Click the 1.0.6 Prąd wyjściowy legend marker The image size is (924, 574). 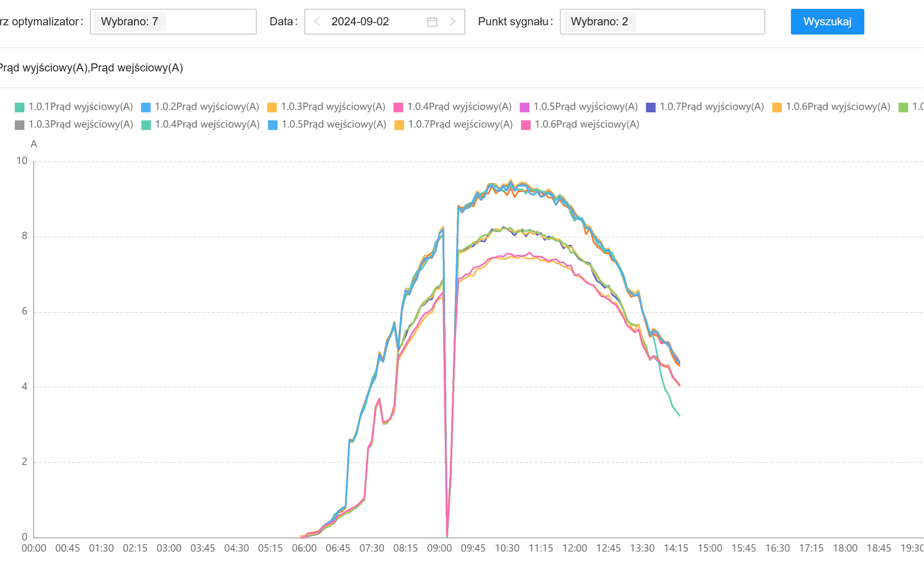(777, 107)
